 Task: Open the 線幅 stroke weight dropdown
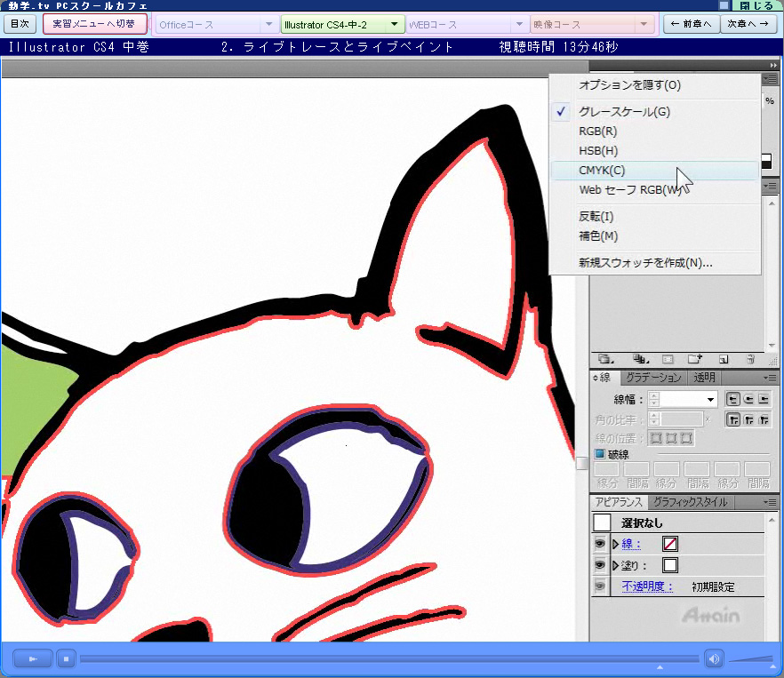[x=709, y=400]
